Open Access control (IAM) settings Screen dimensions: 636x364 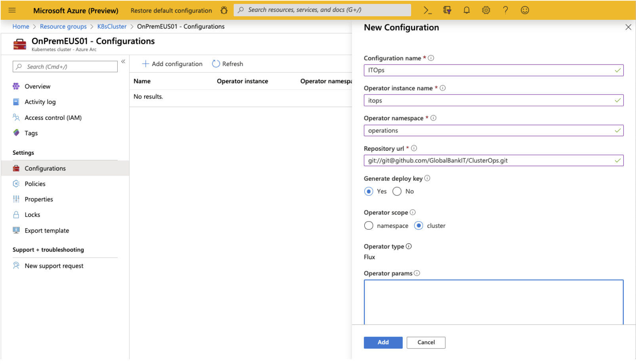[53, 118]
